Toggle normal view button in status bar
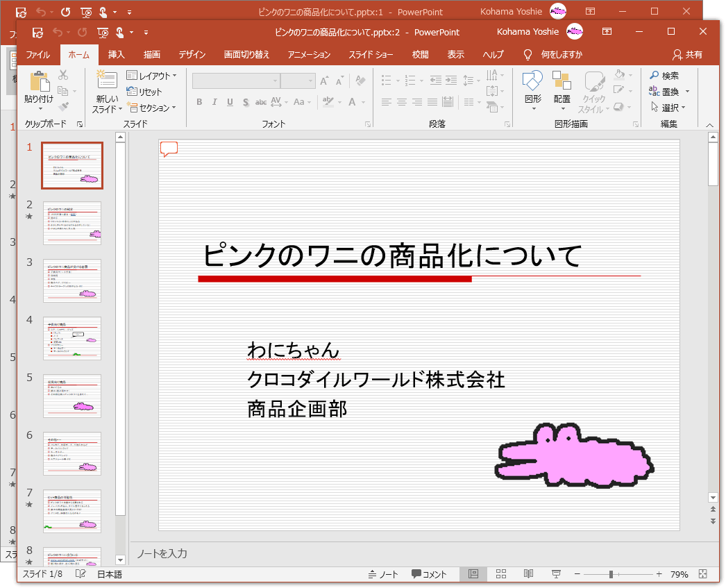Image resolution: width=726 pixels, height=588 pixels. pos(473,574)
